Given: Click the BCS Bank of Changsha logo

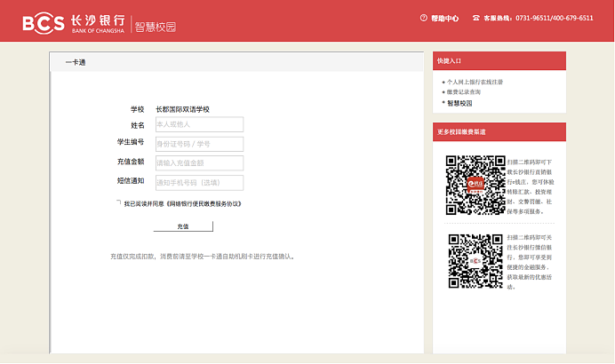Looking at the screenshot, I should [x=74, y=23].
